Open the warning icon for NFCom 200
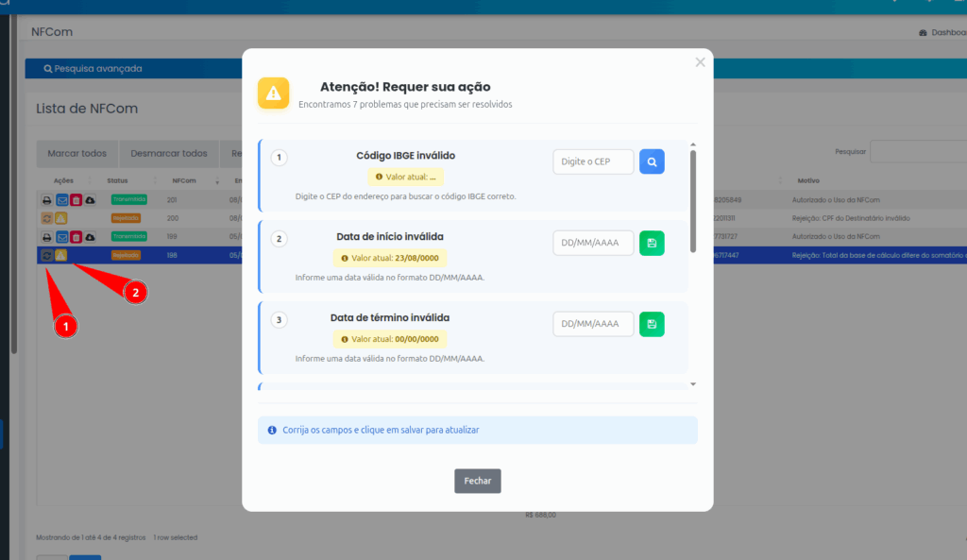The image size is (967, 560). click(x=61, y=218)
